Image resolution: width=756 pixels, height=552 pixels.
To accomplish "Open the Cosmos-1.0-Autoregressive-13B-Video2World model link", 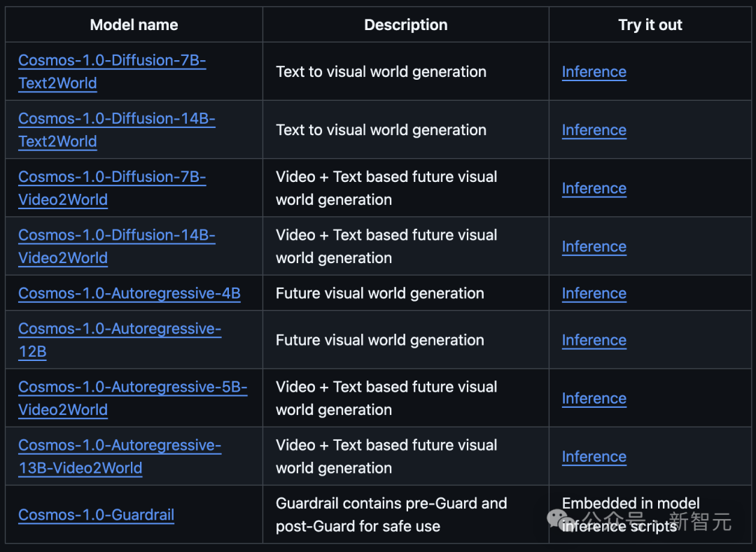I will (120, 456).
